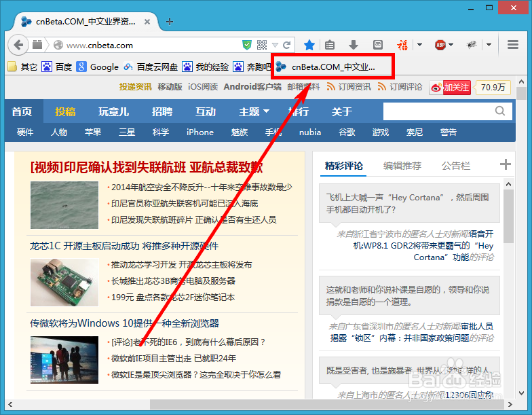Click the Weibo 加关注 button

coord(451,88)
